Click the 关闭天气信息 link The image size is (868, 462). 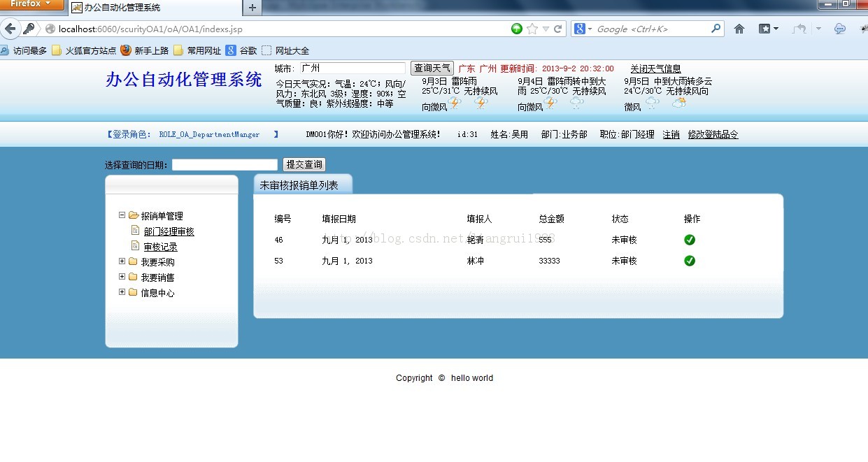coord(655,68)
